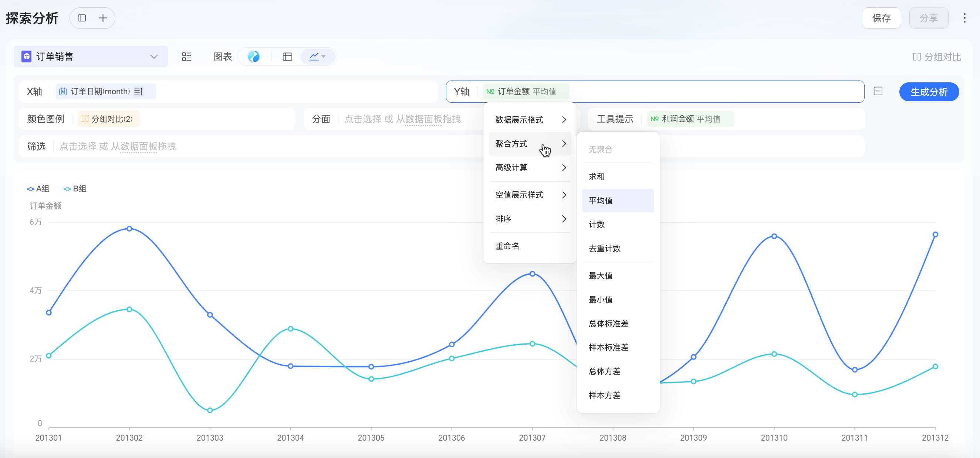Screen dimensions: 980x458
Task: Click the sort icon on 订单日期 field
Action: click(138, 92)
